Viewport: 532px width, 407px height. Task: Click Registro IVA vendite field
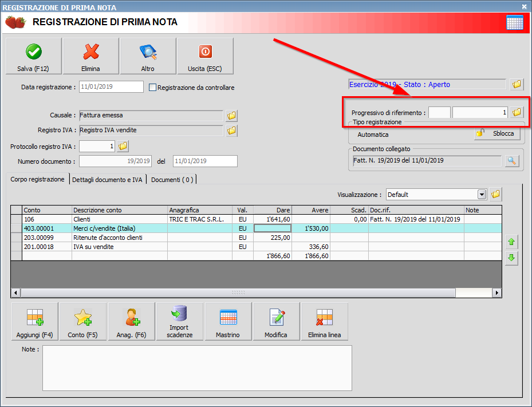[151, 131]
